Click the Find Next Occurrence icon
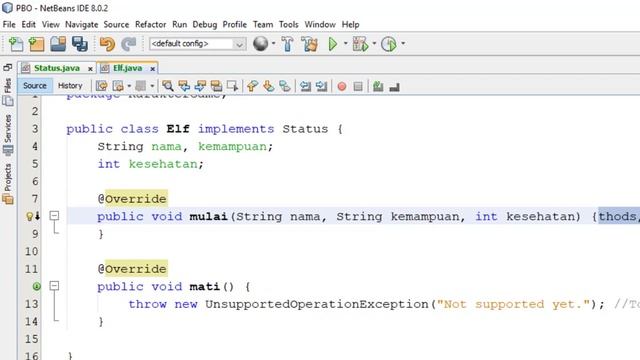640x360 pixels. 200,86
